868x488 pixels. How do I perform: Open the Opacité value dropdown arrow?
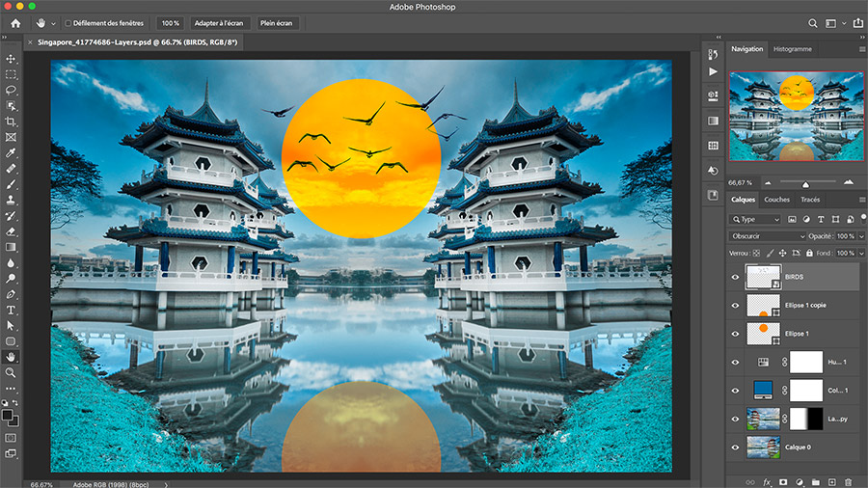click(861, 236)
